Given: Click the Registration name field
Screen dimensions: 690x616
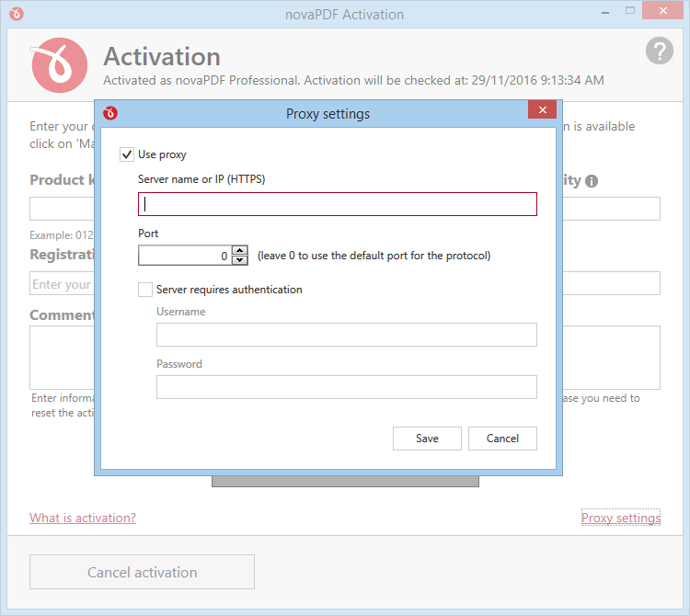Looking at the screenshot, I should pos(62,283).
